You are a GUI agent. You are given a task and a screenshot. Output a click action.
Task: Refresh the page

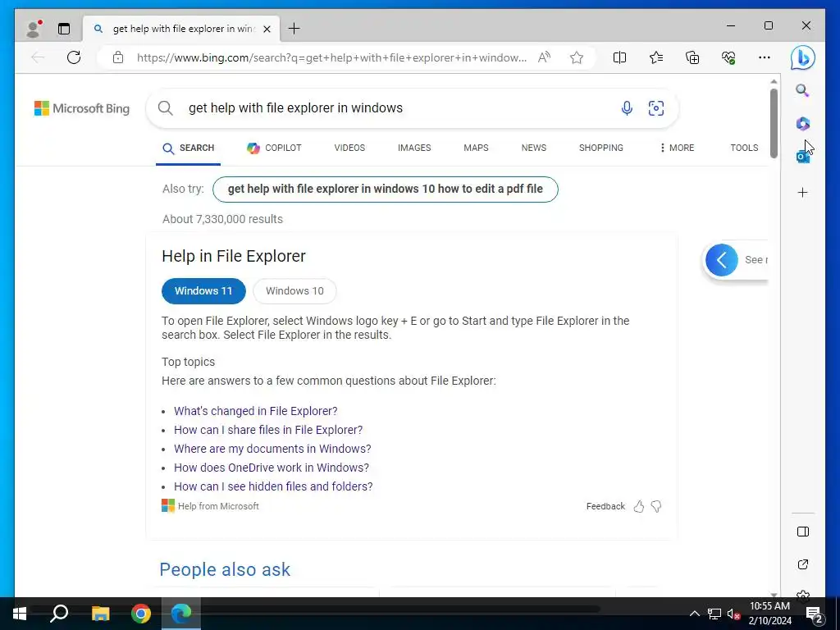point(74,57)
